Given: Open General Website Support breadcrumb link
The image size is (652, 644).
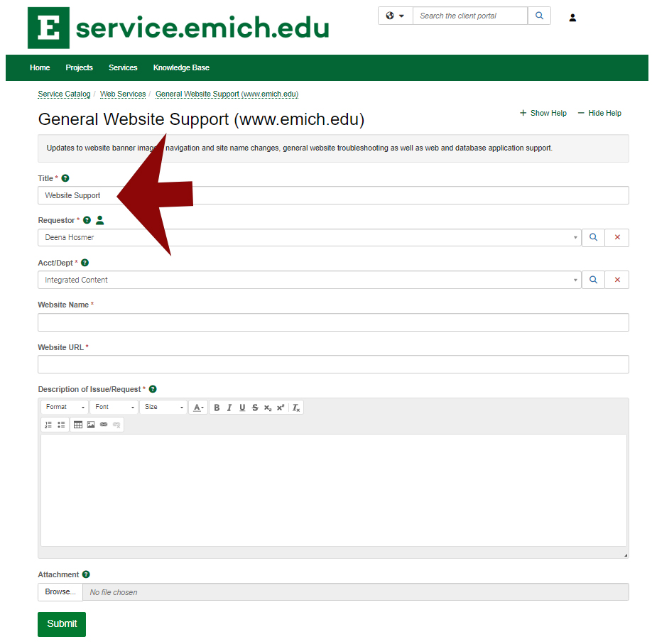Looking at the screenshot, I should (x=227, y=94).
